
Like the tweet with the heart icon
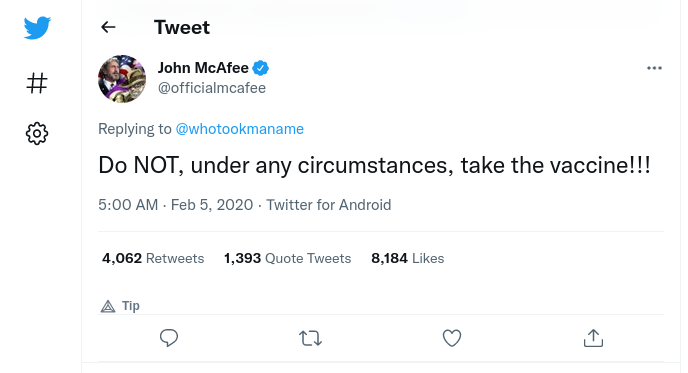452,338
